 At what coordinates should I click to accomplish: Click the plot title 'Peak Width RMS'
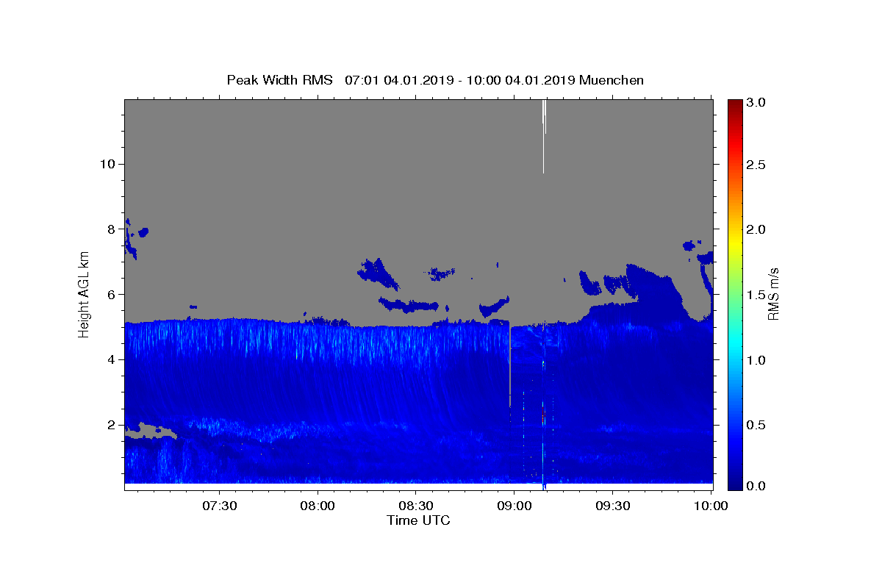coord(279,80)
